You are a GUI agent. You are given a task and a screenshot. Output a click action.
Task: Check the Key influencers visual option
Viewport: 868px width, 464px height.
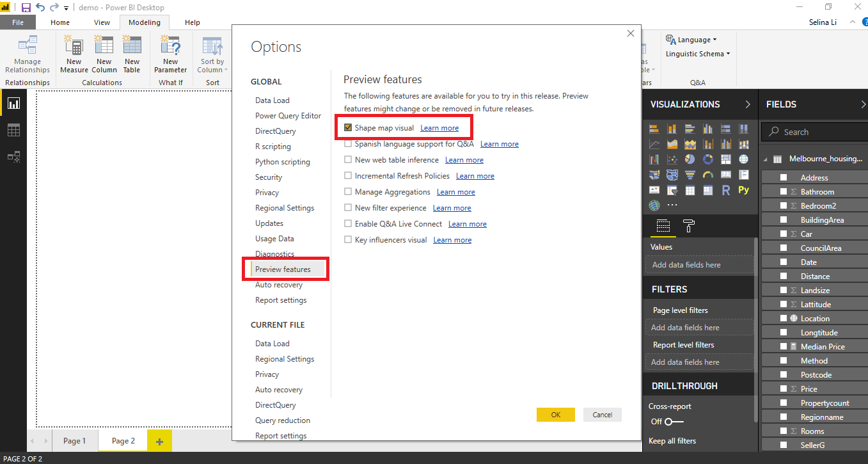[347, 239]
